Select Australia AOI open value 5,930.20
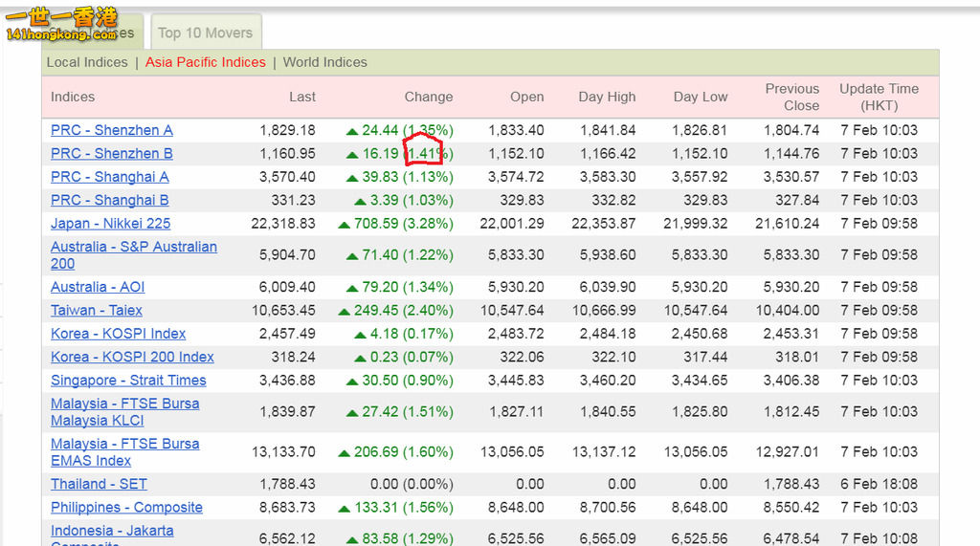The height and width of the screenshot is (546, 980). pos(516,287)
